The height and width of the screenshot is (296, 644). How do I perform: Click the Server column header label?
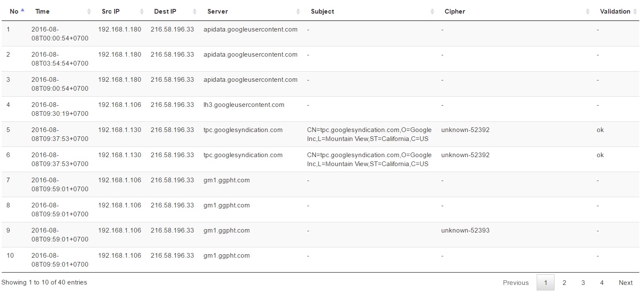218,11
